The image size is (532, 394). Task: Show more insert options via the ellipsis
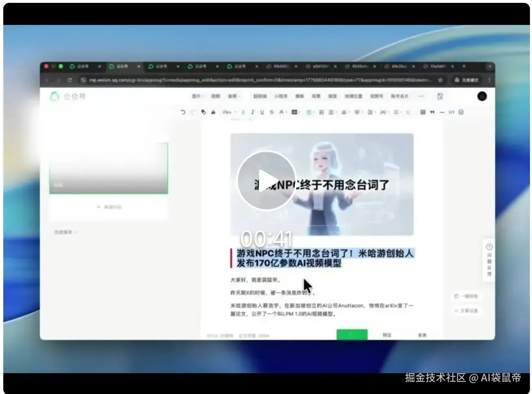(x=421, y=96)
